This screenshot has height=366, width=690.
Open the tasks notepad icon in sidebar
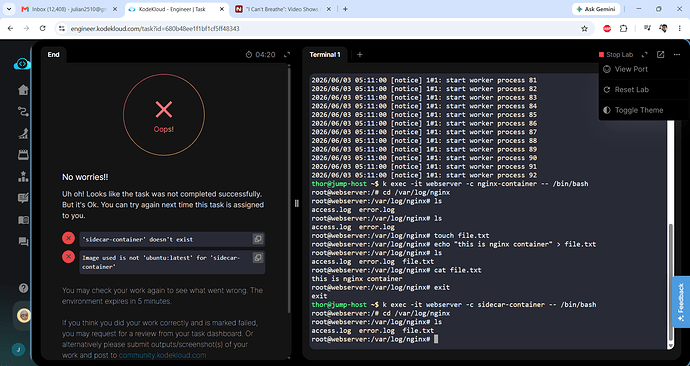(x=23, y=198)
